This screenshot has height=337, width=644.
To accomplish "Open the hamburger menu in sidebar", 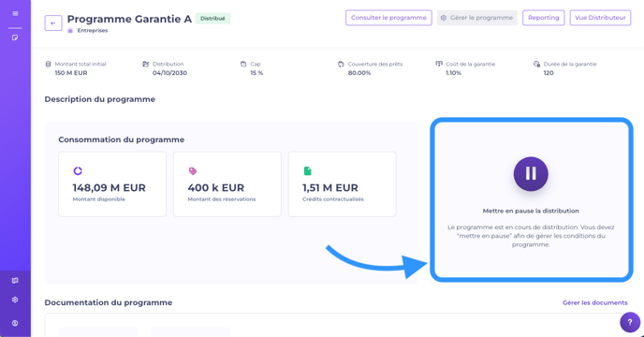I will pos(15,13).
